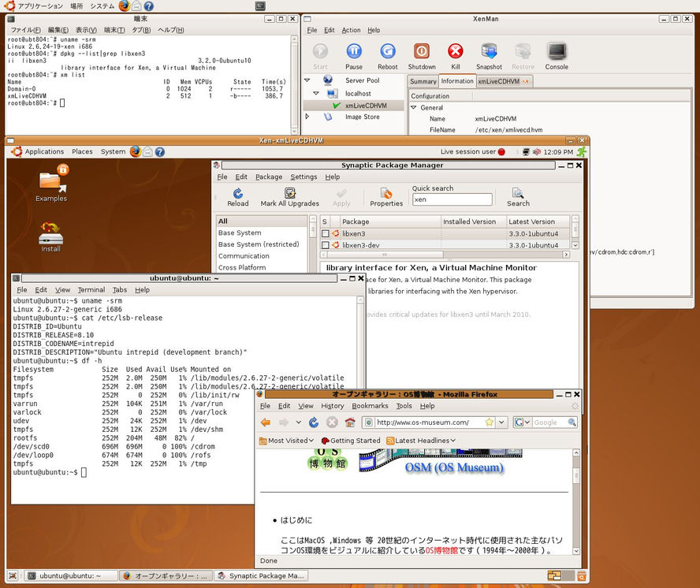Reload the page in Firefox
Viewport: 700px width, 588px height.
(x=314, y=422)
